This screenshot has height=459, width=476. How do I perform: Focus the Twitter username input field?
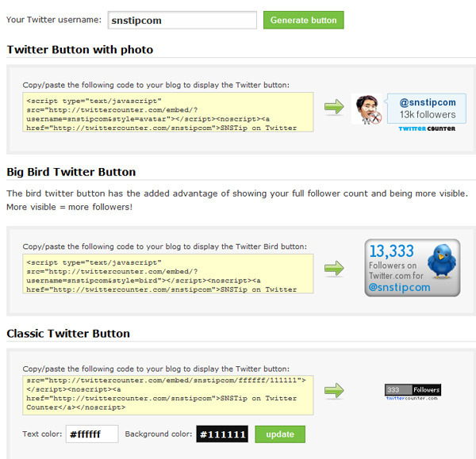182,21
